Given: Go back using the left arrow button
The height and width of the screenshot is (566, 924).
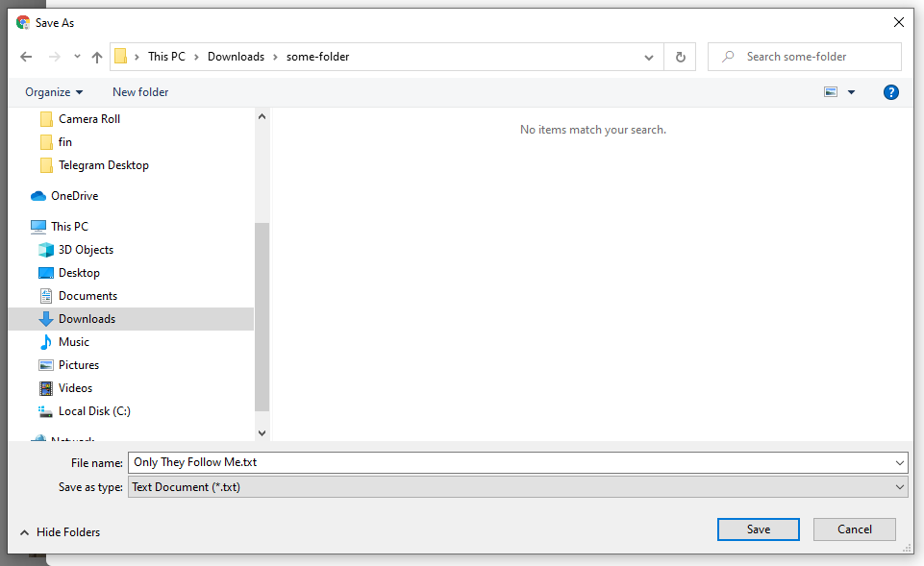Looking at the screenshot, I should point(26,57).
